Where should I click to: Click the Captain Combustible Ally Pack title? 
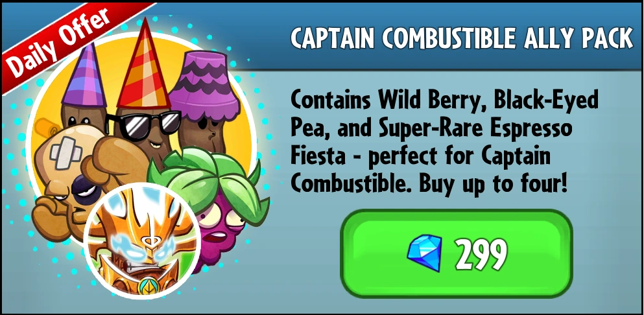[x=462, y=38]
